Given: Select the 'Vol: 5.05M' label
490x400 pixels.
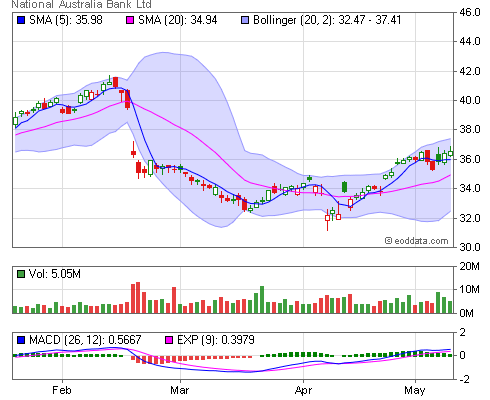Looking at the screenshot, I should point(55,274).
